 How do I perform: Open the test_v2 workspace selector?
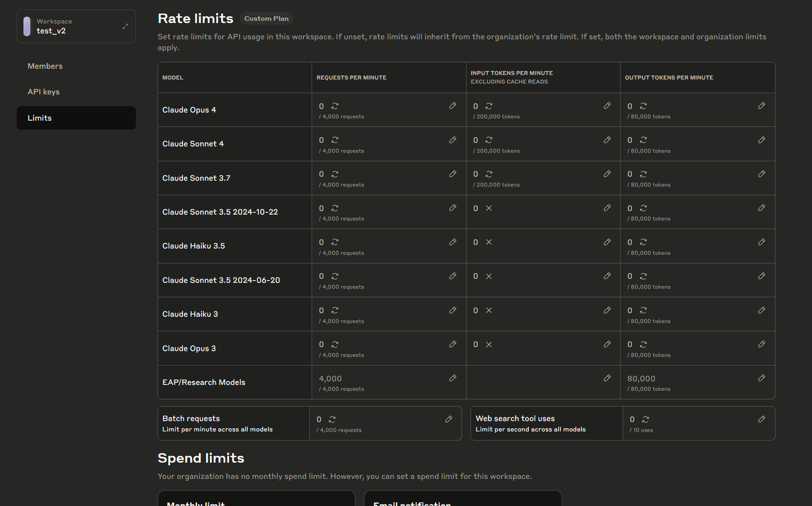pos(76,26)
